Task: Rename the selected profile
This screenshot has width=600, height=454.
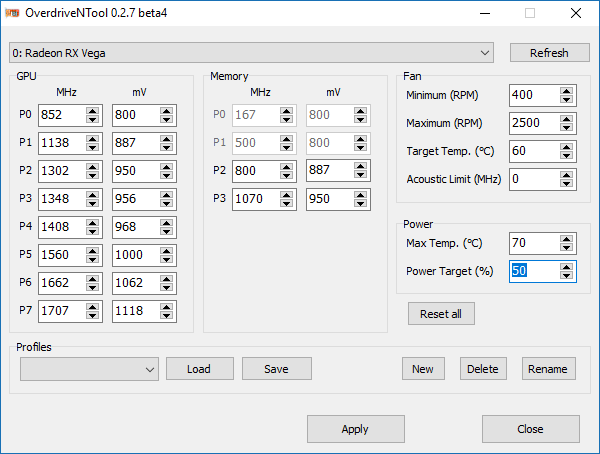Action: [x=548, y=369]
